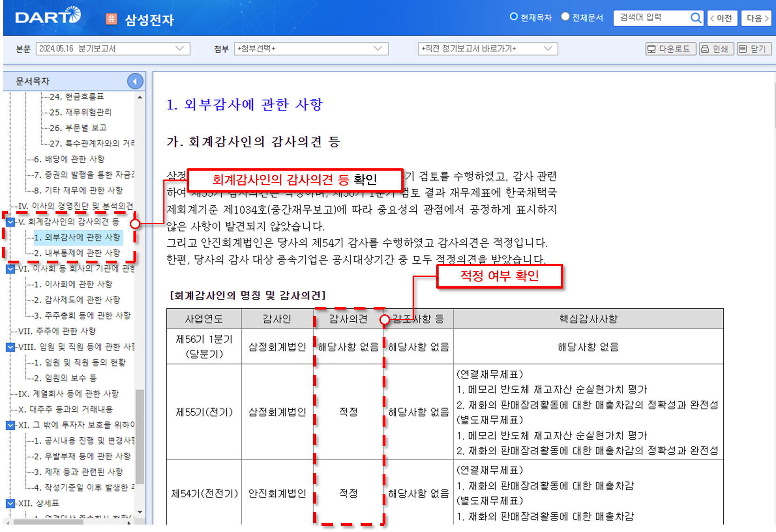Click the search magnifier icon
Viewport: 776px width, 532px height.
tap(695, 18)
